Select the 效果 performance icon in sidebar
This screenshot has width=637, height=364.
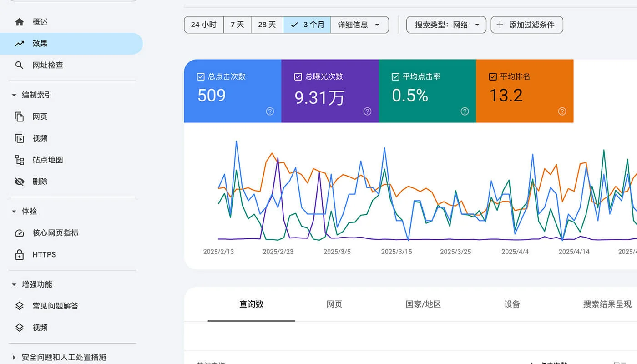click(19, 43)
